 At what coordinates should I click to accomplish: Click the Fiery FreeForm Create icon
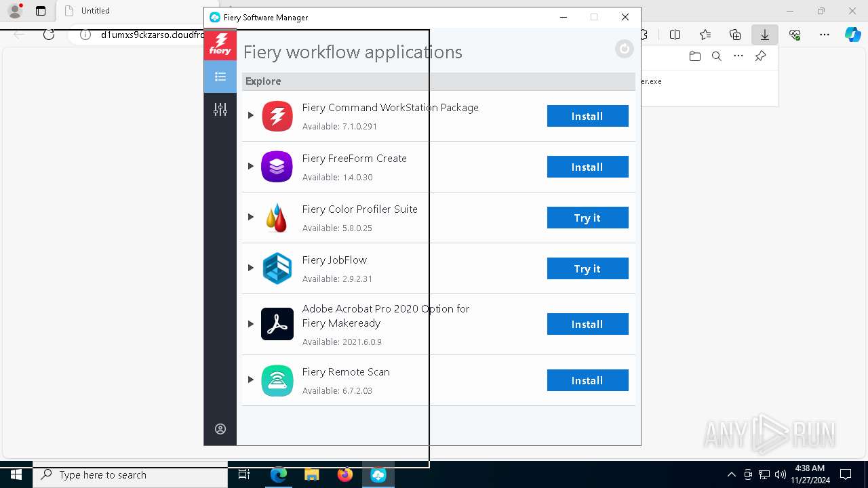(x=277, y=167)
